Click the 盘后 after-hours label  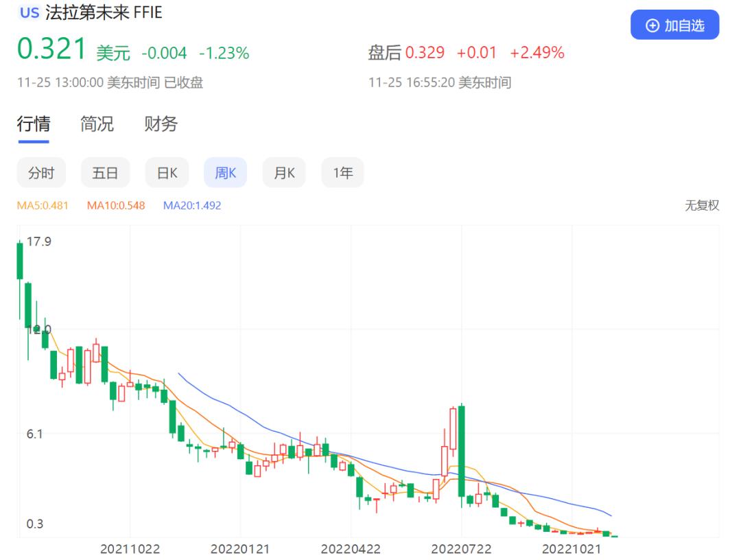coord(385,52)
